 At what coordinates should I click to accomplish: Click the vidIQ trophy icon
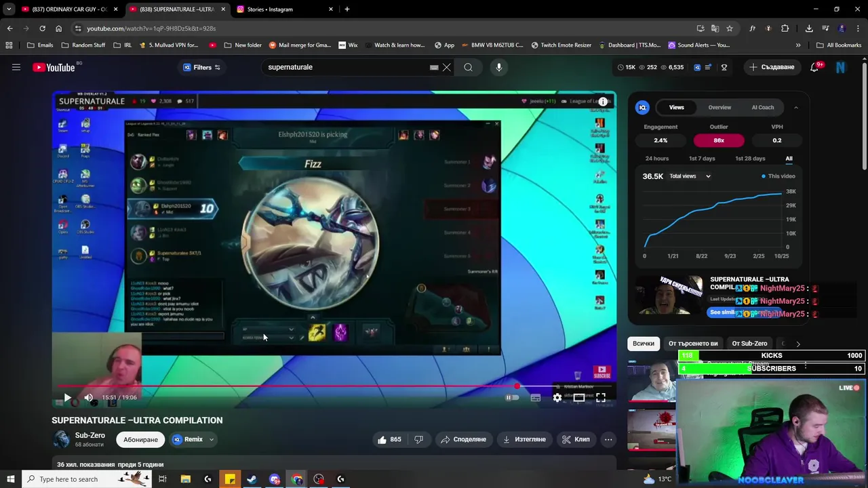pos(724,67)
